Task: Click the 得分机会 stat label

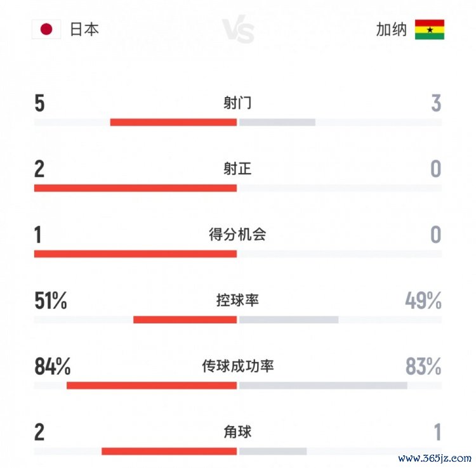Action: 237,235
